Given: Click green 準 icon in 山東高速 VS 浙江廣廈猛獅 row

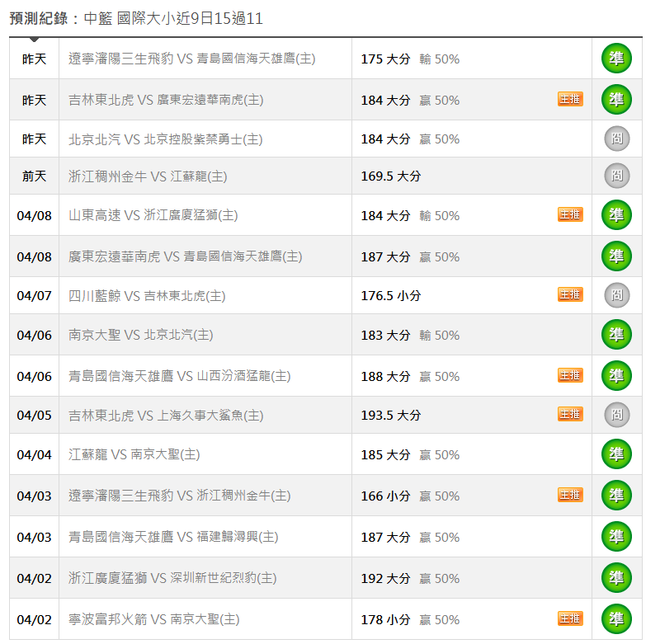Looking at the screenshot, I should [616, 215].
